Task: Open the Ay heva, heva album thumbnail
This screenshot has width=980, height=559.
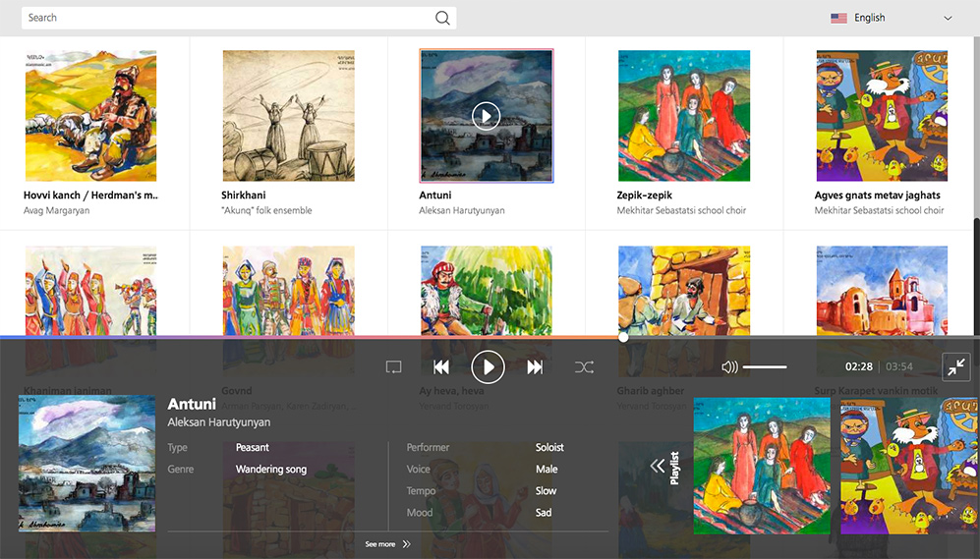Action: click(487, 291)
